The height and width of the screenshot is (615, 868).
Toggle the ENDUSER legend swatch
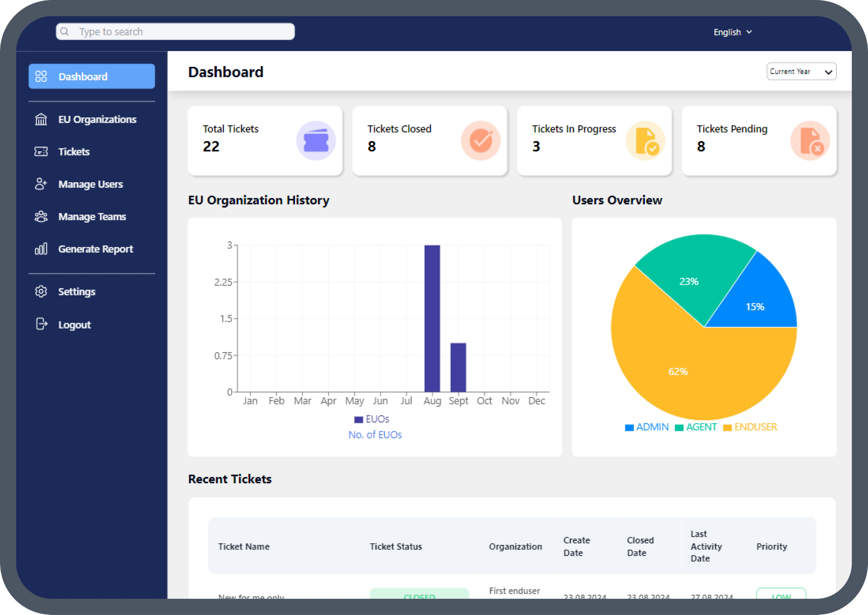pyautogui.click(x=727, y=427)
